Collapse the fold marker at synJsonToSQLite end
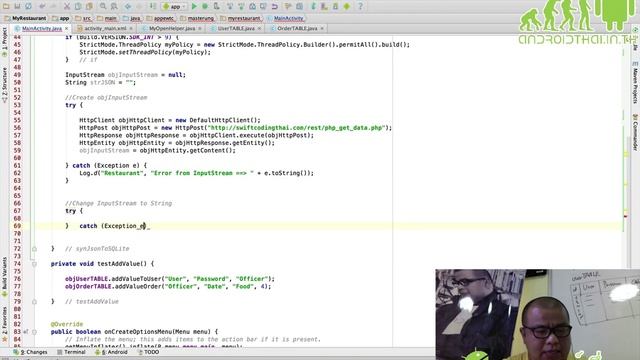This screenshot has width=640, height=360. pyautogui.click(x=34, y=249)
